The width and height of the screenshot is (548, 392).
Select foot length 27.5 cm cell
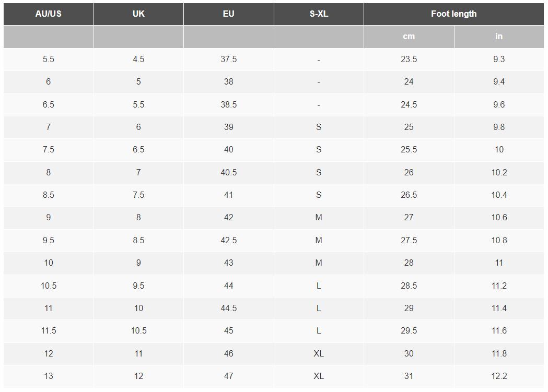pos(409,241)
